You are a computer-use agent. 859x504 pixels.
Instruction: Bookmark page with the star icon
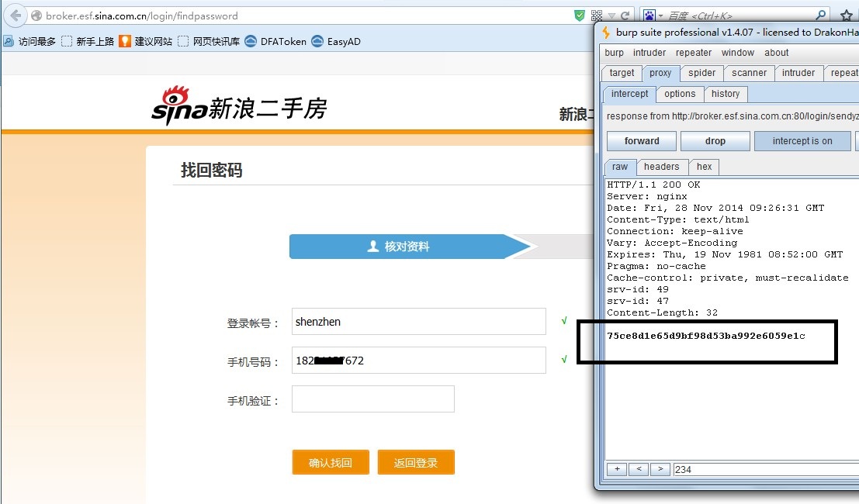click(847, 16)
